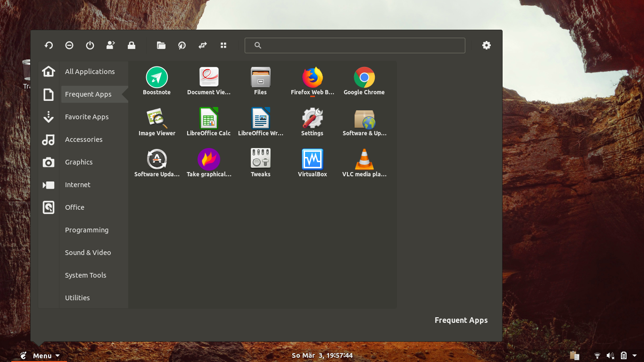Click the power off icon

pyautogui.click(x=90, y=45)
